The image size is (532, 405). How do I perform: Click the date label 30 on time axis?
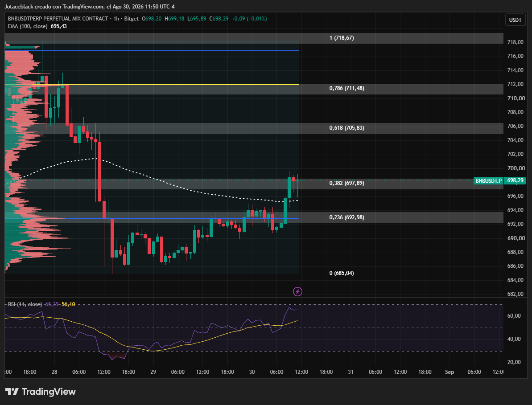click(x=252, y=372)
